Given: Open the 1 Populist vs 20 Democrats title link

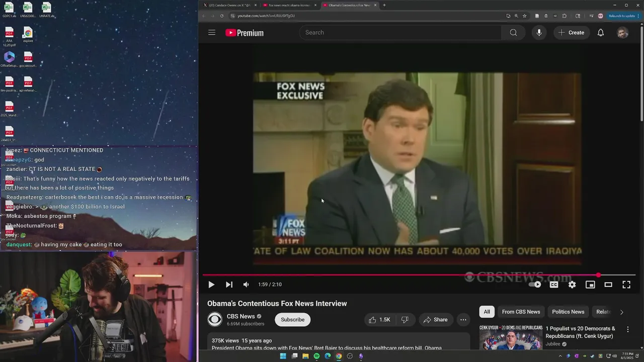Looking at the screenshot, I should point(580,332).
